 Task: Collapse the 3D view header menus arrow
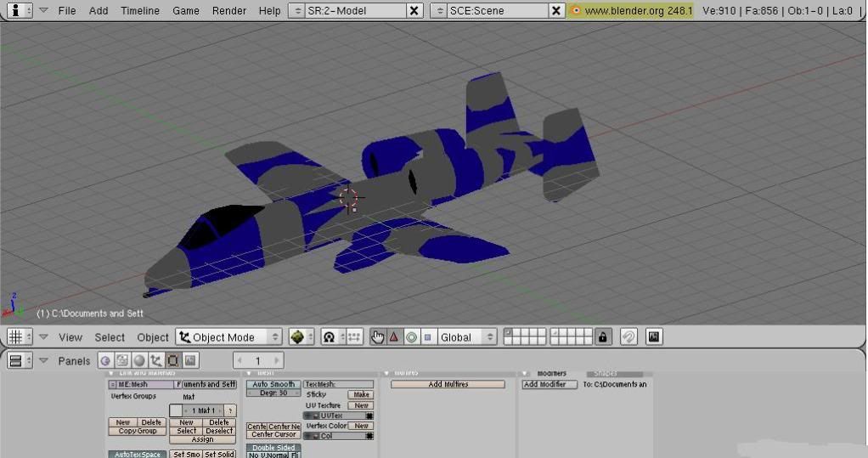43,336
